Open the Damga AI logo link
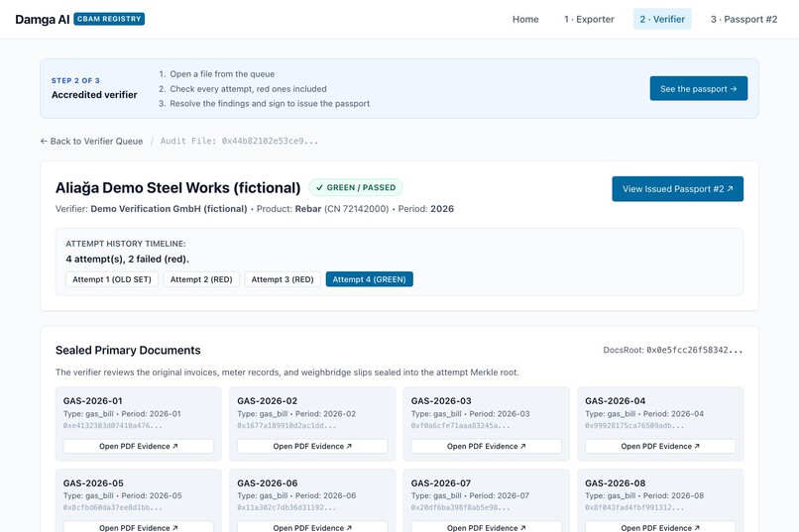Viewport: 799px width, 532px height. [43, 20]
